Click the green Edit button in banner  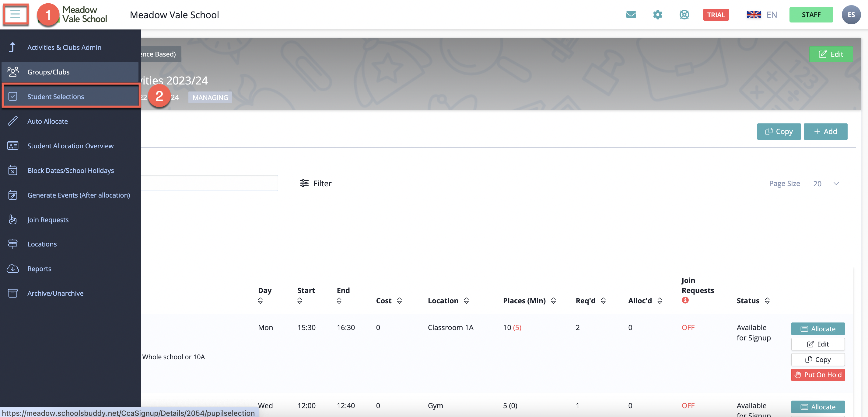coord(831,54)
